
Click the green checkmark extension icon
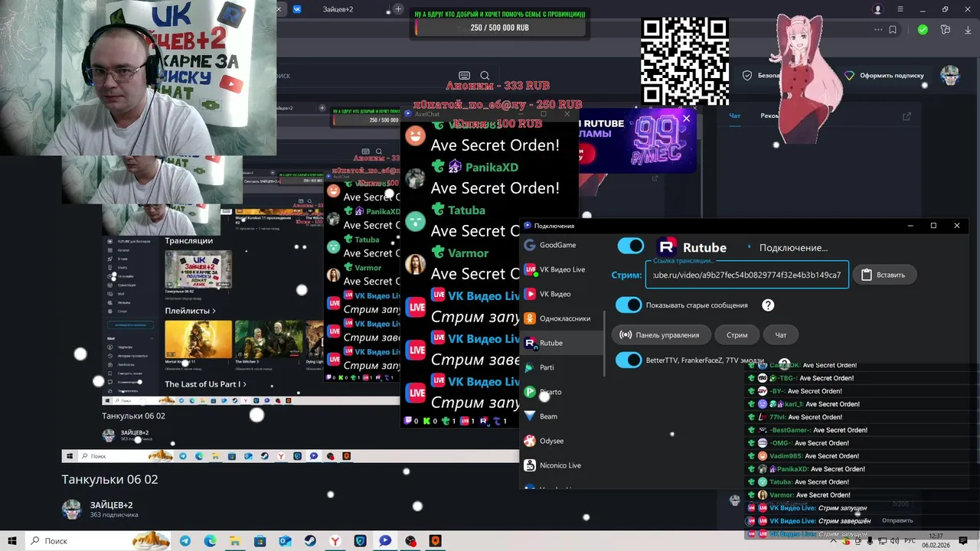point(923,30)
